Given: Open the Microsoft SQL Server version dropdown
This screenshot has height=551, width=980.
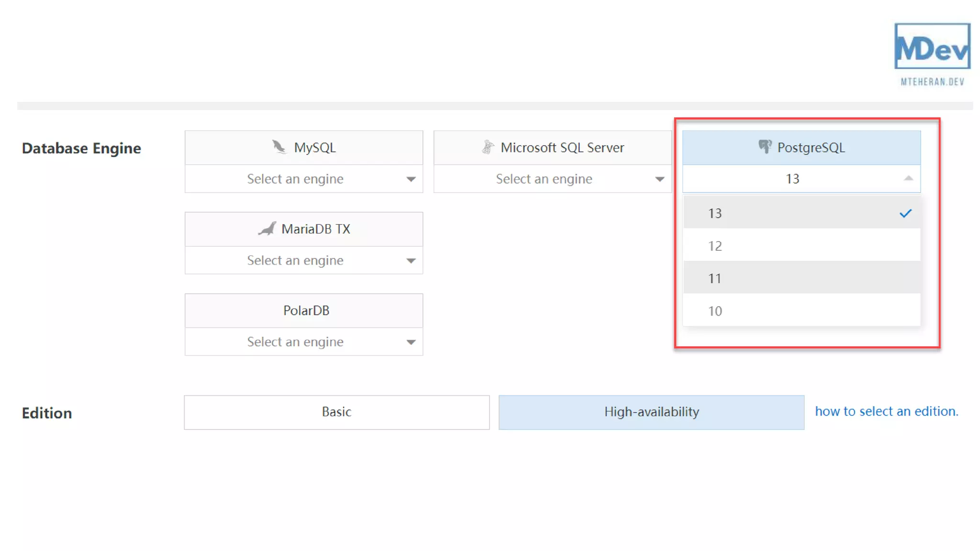Looking at the screenshot, I should [553, 179].
